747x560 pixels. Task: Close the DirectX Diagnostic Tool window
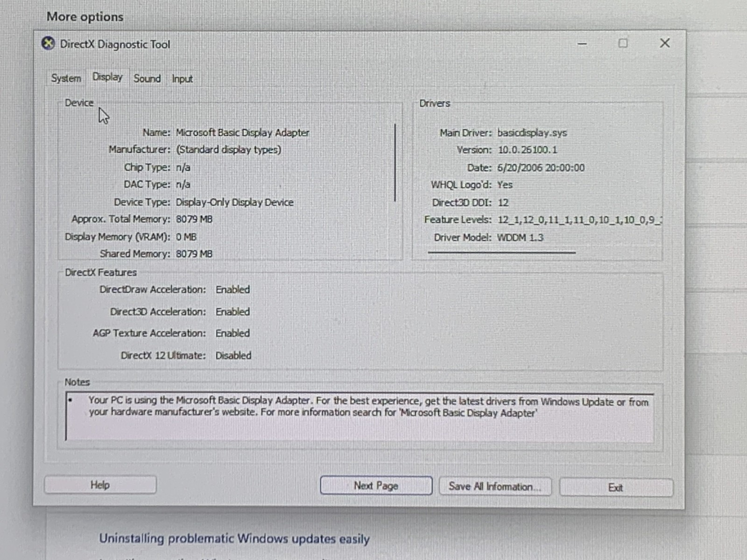(x=665, y=43)
